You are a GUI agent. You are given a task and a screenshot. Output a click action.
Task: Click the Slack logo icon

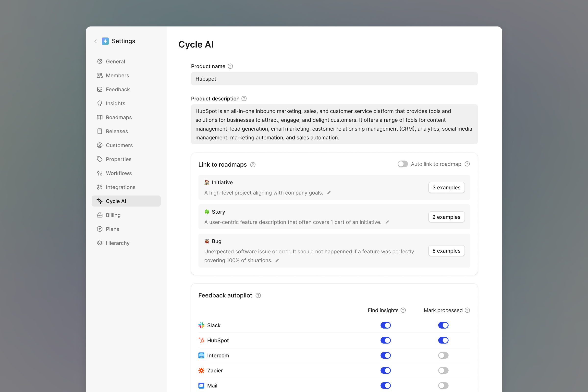coord(201,325)
